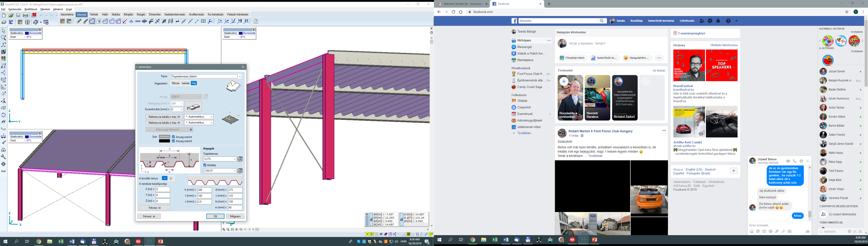Image resolution: width=868 pixels, height=246 pixels.
Task: Open the Típus dropdown Trapézlemezes födém
Action: point(206,76)
